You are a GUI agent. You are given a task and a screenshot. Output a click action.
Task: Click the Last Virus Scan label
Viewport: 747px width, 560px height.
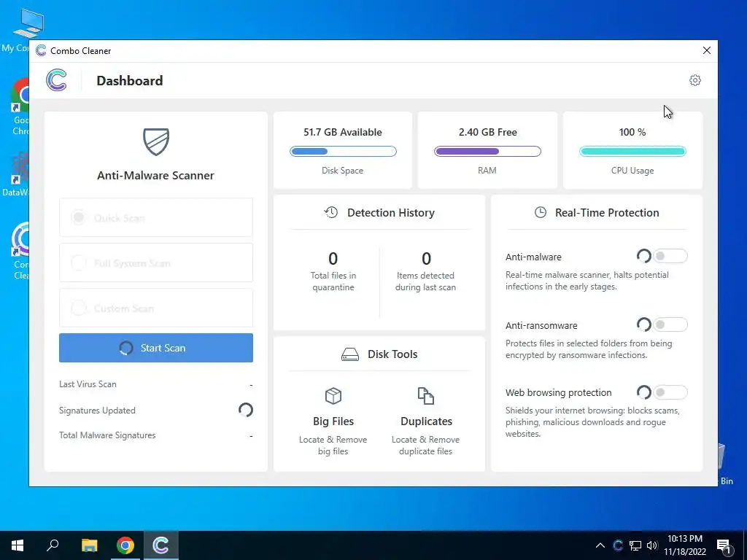tap(88, 384)
